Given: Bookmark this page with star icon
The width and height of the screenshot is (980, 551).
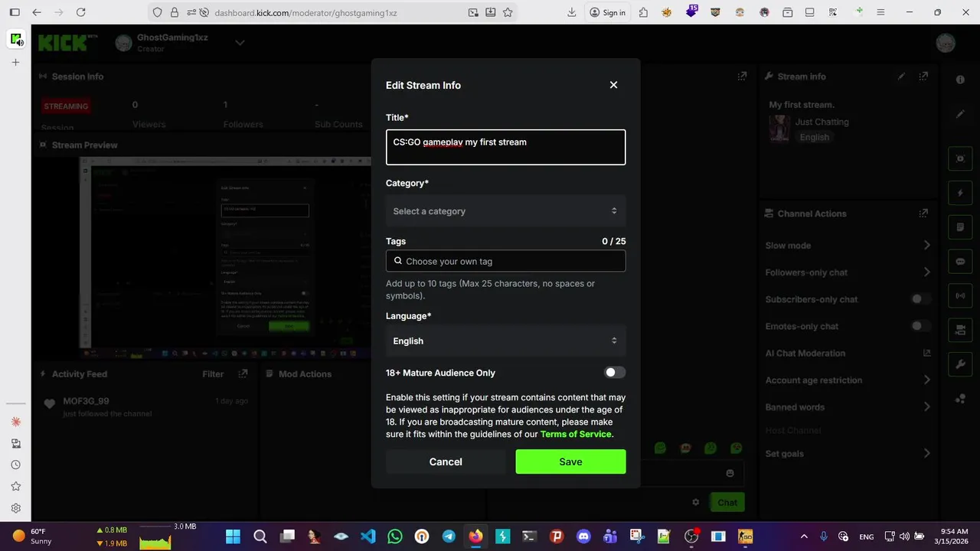Looking at the screenshot, I should click(x=508, y=12).
